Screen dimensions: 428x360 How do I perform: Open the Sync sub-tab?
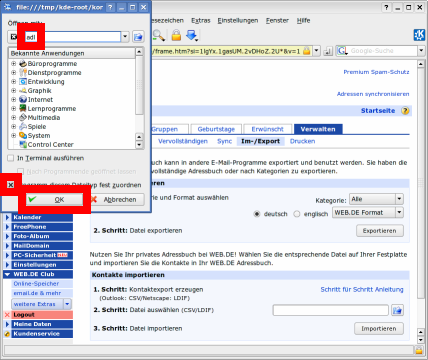[224, 141]
